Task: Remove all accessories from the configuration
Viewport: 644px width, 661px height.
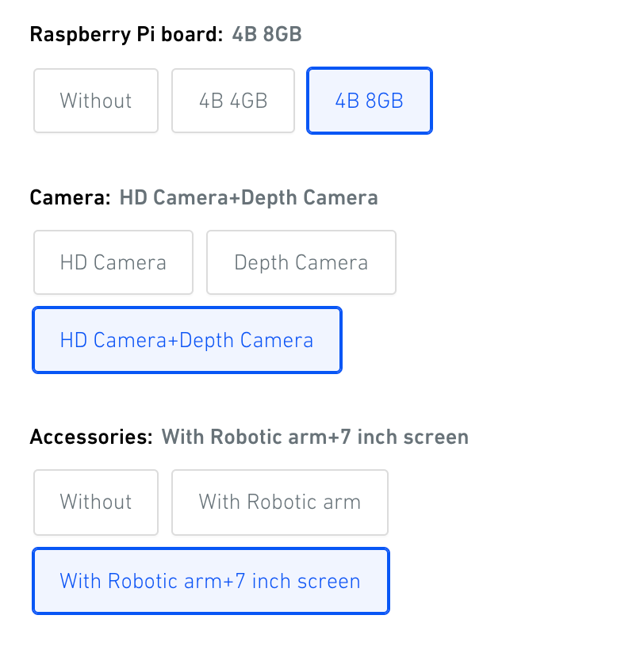Action: pos(96,502)
